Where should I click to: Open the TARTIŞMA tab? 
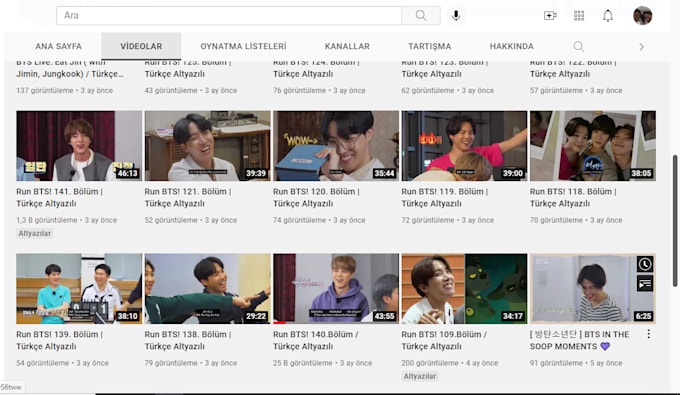pos(429,46)
